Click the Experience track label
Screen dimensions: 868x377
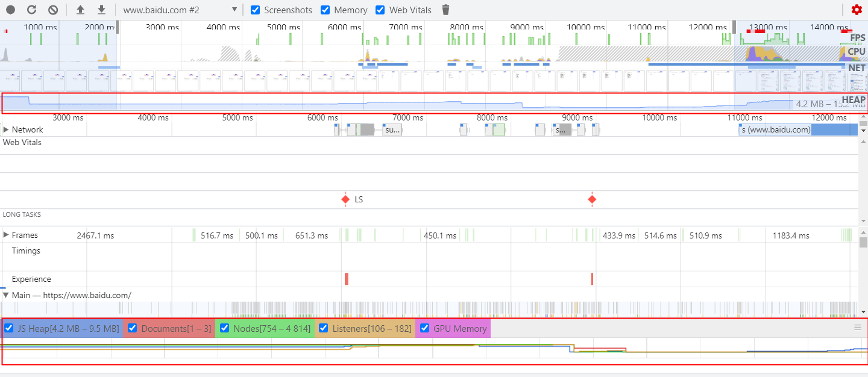(31, 279)
